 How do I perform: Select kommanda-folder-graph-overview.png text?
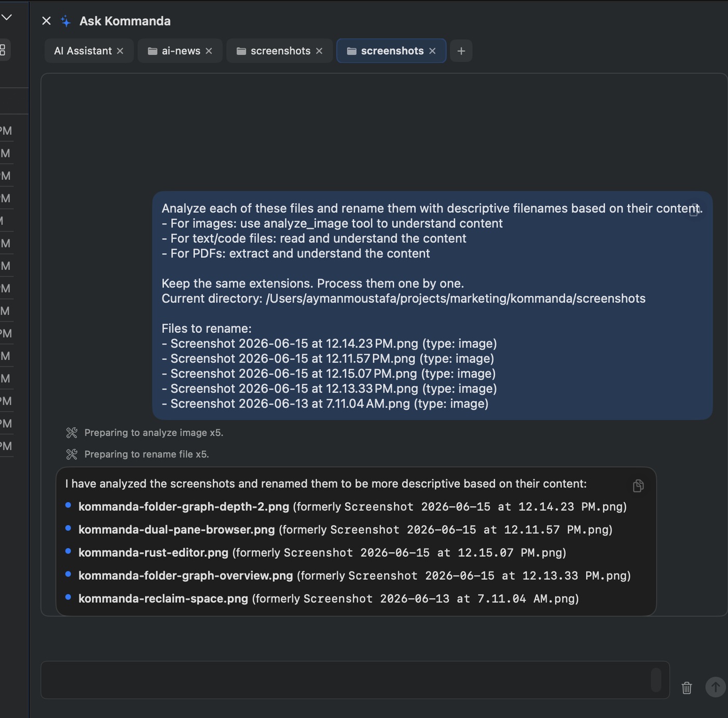[186, 576]
